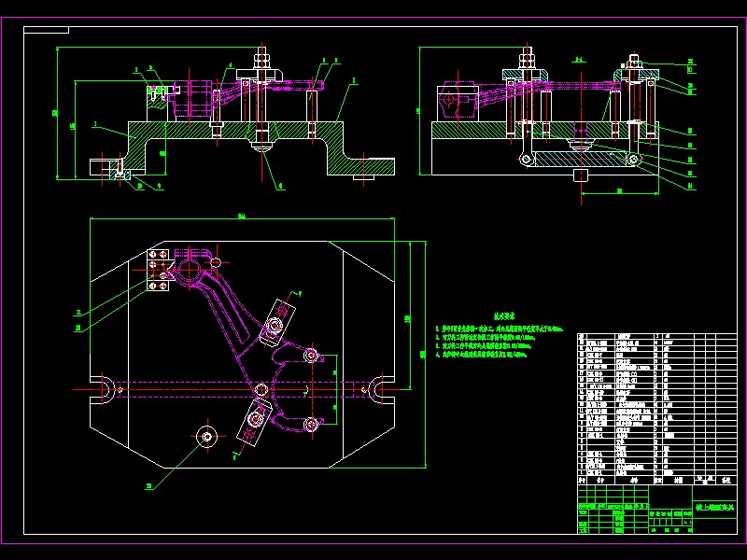Select magenta workpiece block in front view
This screenshot has width=747, height=560.
[192, 98]
